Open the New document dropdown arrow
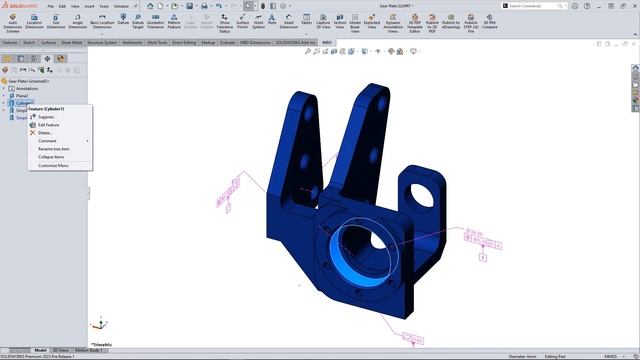 click(x=167, y=6)
